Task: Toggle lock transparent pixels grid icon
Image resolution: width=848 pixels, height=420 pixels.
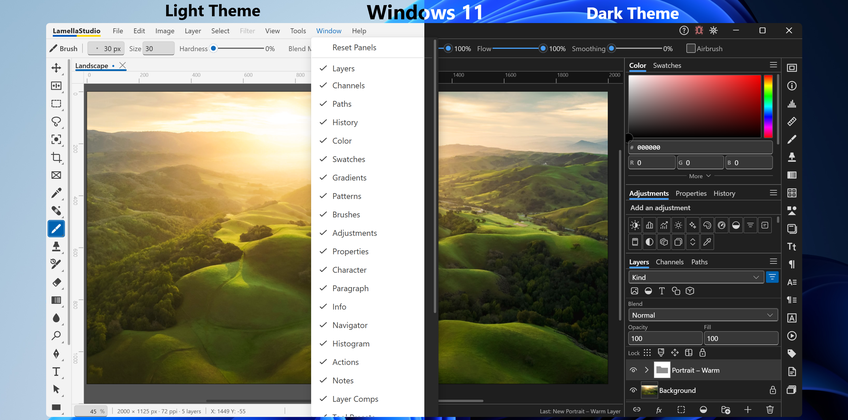Action: [647, 352]
